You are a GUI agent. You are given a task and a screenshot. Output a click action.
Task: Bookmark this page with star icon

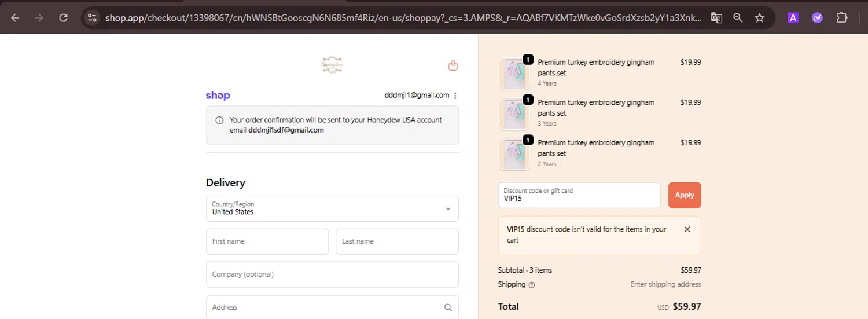click(x=760, y=18)
